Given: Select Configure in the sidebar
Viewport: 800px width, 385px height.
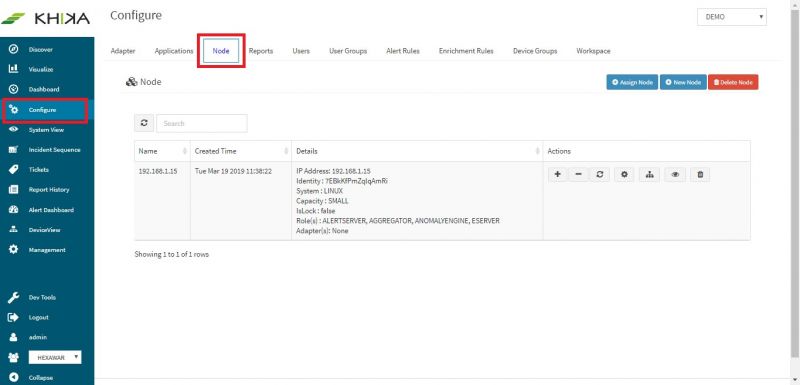Looking at the screenshot, I should 46,110.
